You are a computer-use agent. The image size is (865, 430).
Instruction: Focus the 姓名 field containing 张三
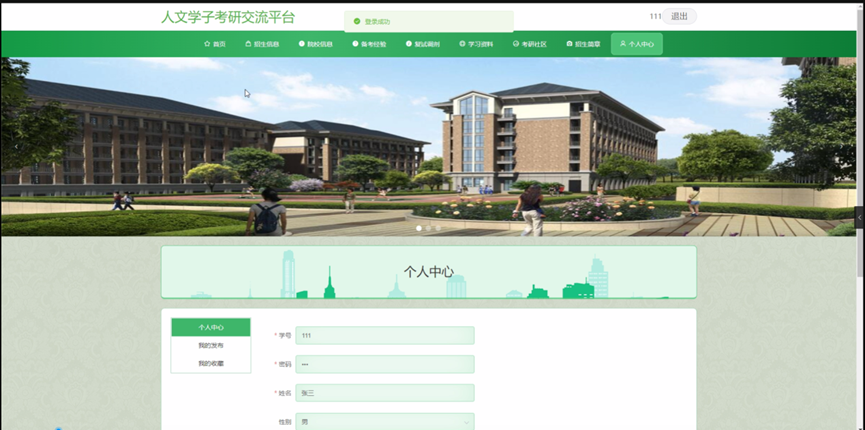(385, 393)
